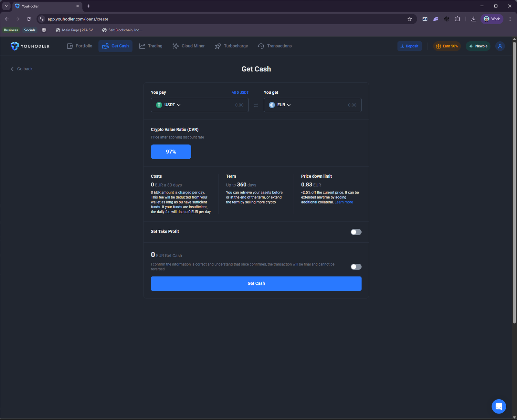517x420 pixels.
Task: Select the Get Cash nav tab
Action: [115, 46]
